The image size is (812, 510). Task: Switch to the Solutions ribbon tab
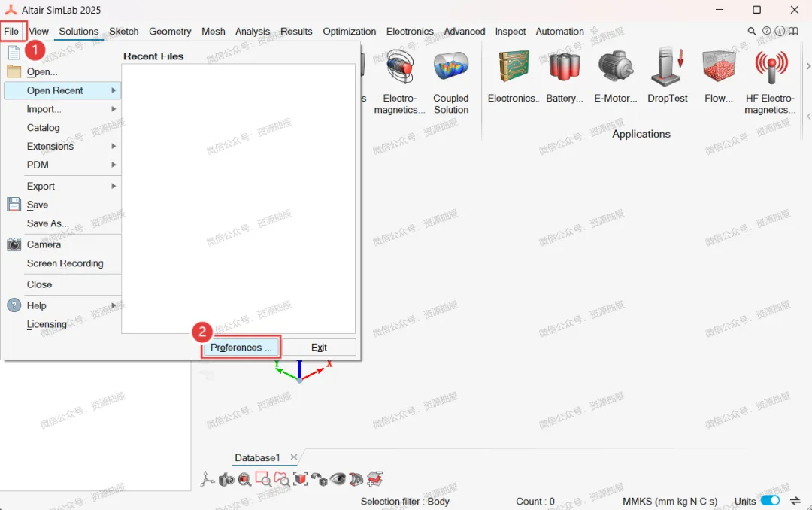[x=79, y=31]
